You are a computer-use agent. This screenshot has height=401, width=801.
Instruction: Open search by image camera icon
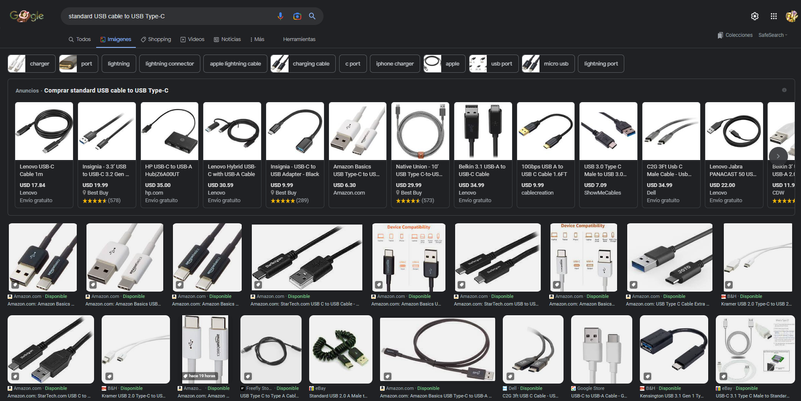click(297, 16)
